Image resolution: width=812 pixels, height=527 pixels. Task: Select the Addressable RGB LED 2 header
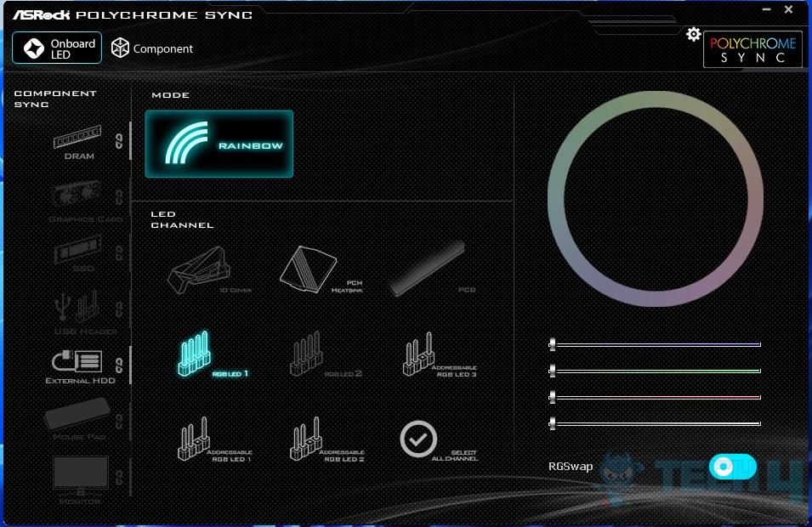point(326,439)
